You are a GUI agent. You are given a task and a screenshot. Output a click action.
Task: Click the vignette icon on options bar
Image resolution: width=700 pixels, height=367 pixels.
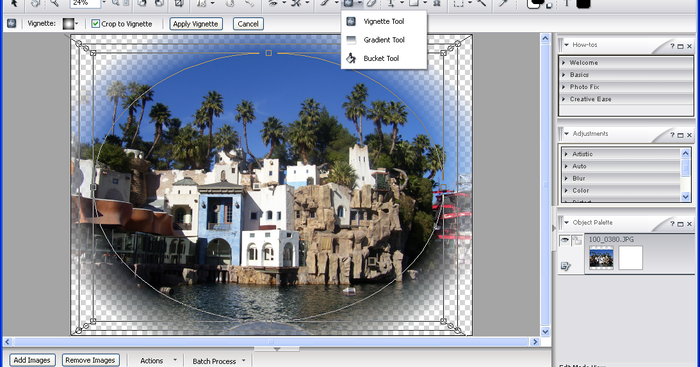click(12, 24)
